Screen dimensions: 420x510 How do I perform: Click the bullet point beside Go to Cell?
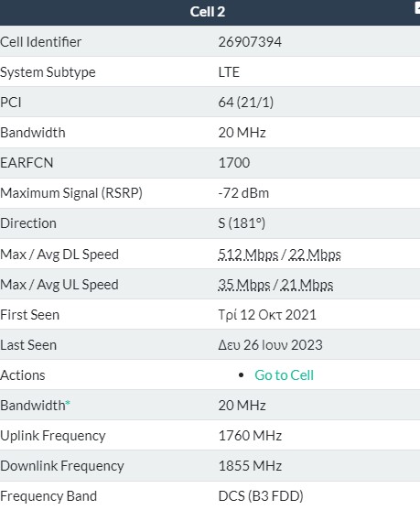241,375
